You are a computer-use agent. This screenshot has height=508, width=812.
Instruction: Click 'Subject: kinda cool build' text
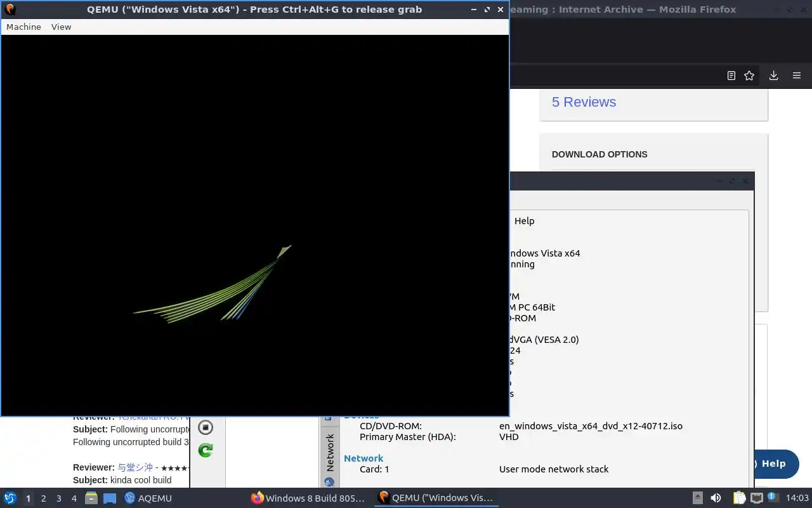122,480
